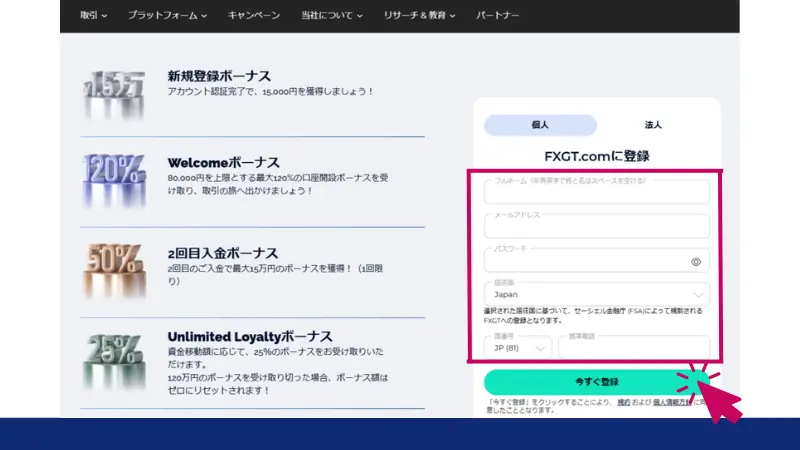
Task: Click the 新規登録ボーナス heading
Action: click(x=219, y=76)
